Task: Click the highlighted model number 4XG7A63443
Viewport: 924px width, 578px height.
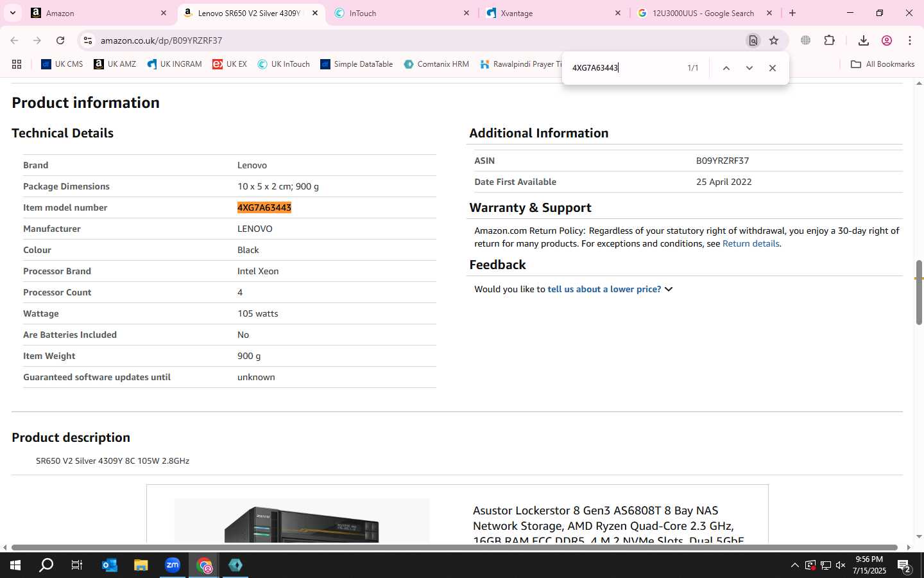Action: pyautogui.click(x=264, y=207)
